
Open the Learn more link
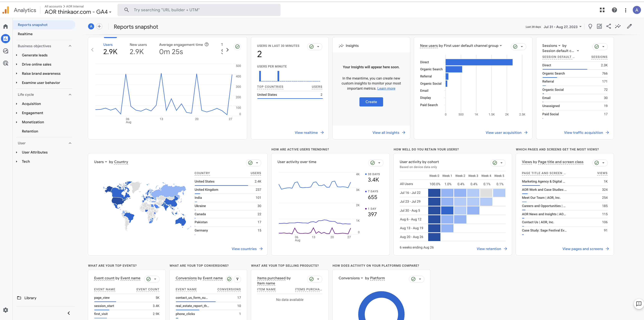tap(386, 88)
